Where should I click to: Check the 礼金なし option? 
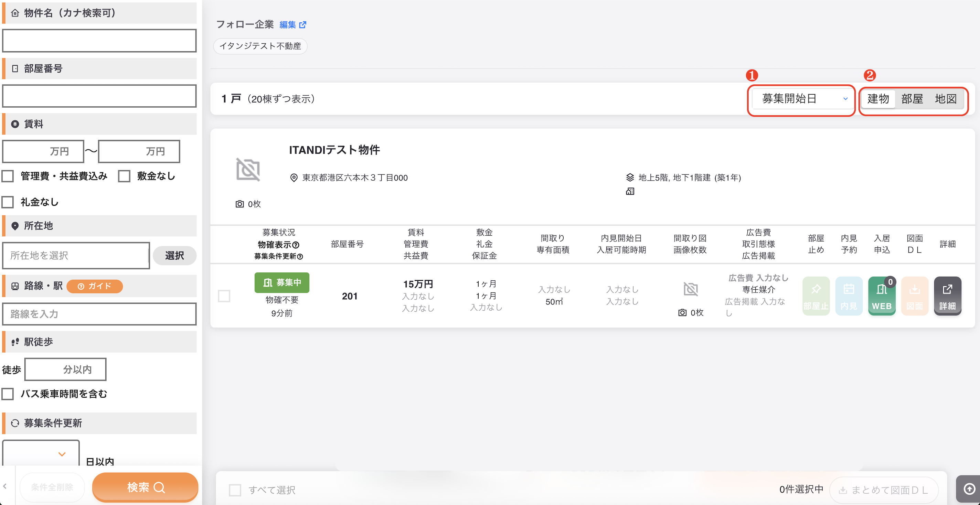coord(8,202)
